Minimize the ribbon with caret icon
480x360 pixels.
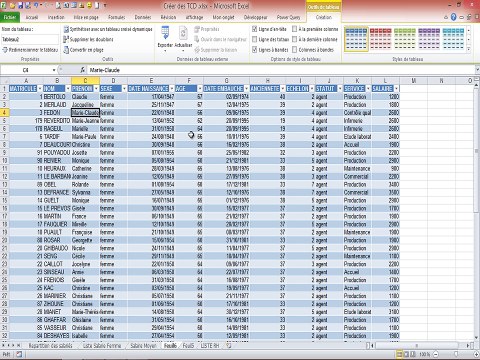pyautogui.click(x=446, y=17)
